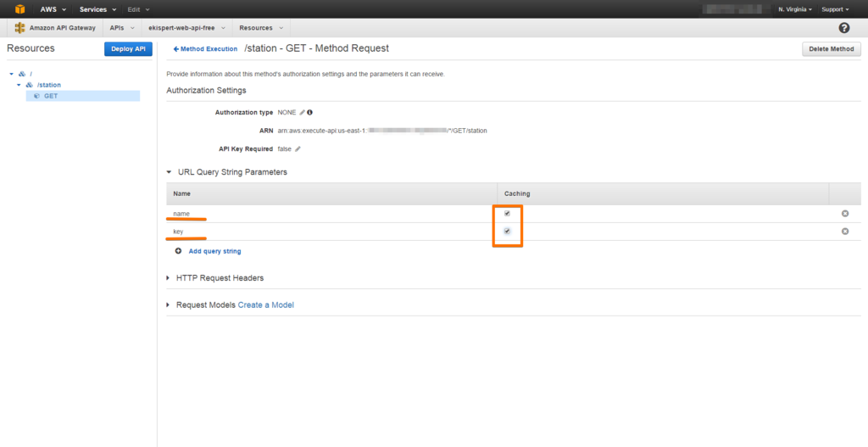This screenshot has width=868, height=447.
Task: Open the Edit dropdown in top bar
Action: 138,9
